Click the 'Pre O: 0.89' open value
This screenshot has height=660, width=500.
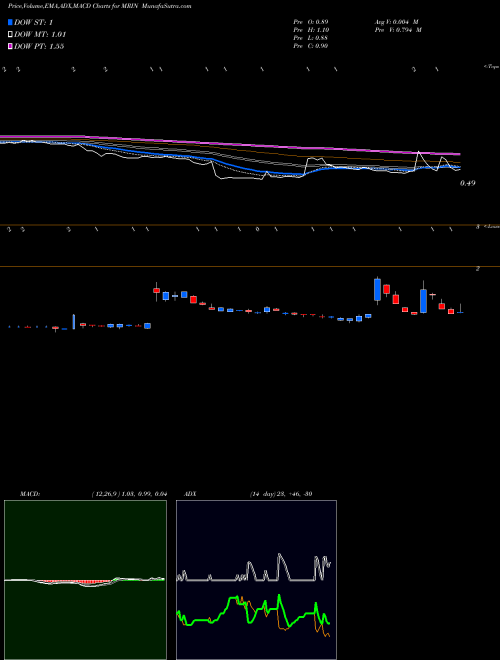tap(311, 22)
